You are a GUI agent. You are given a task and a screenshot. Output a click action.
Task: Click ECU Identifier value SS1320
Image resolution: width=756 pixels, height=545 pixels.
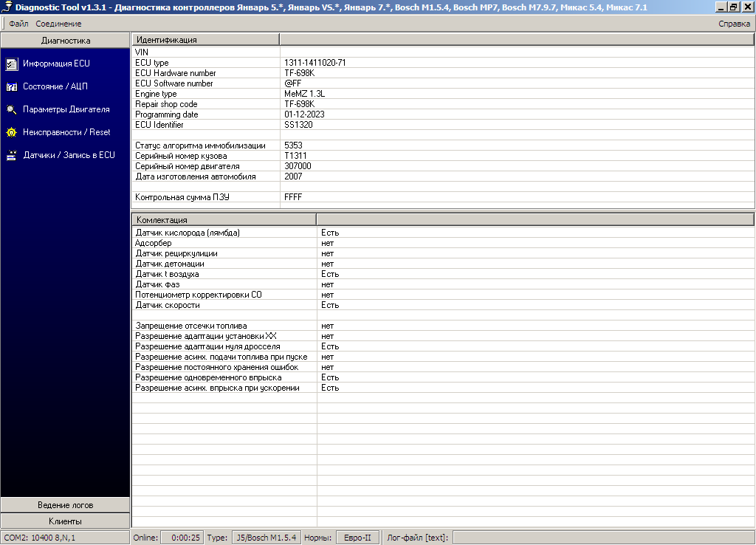[298, 125]
